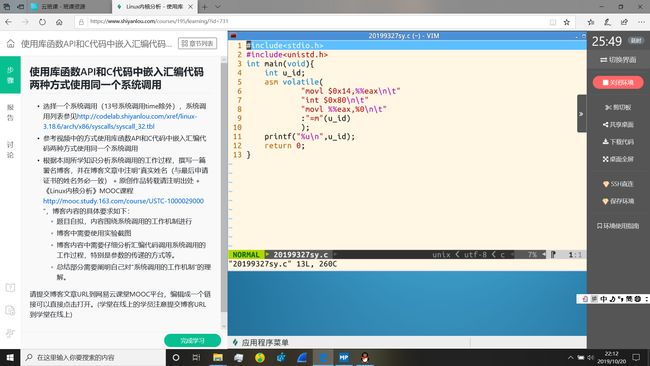Open browser more options ellipsis
Screen dimensions: 650x366
click(641, 22)
